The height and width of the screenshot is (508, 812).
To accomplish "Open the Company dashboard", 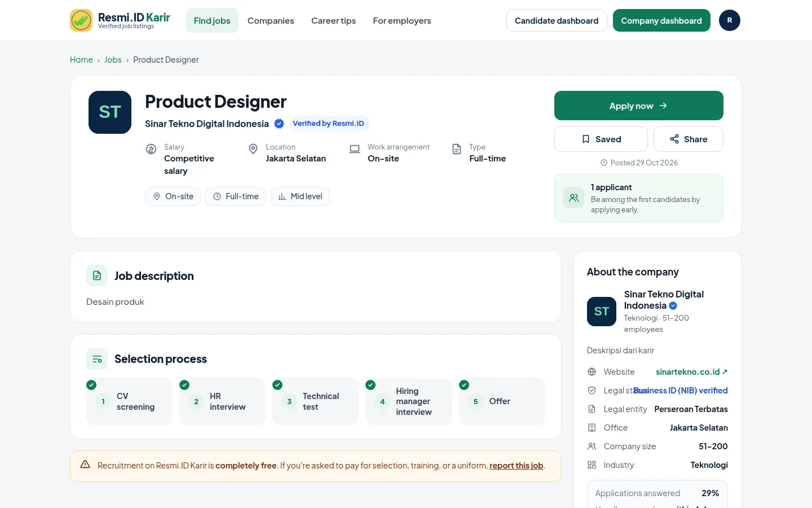I will coord(661,20).
